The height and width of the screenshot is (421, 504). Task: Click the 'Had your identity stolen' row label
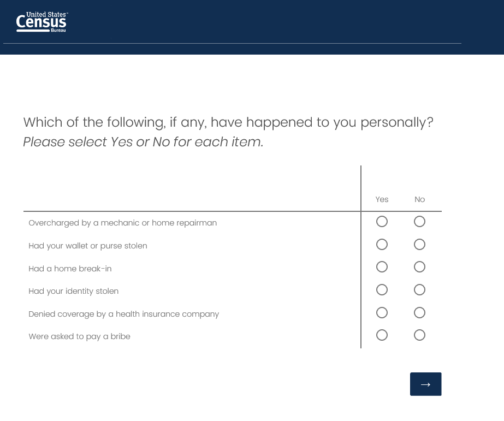pos(73,291)
